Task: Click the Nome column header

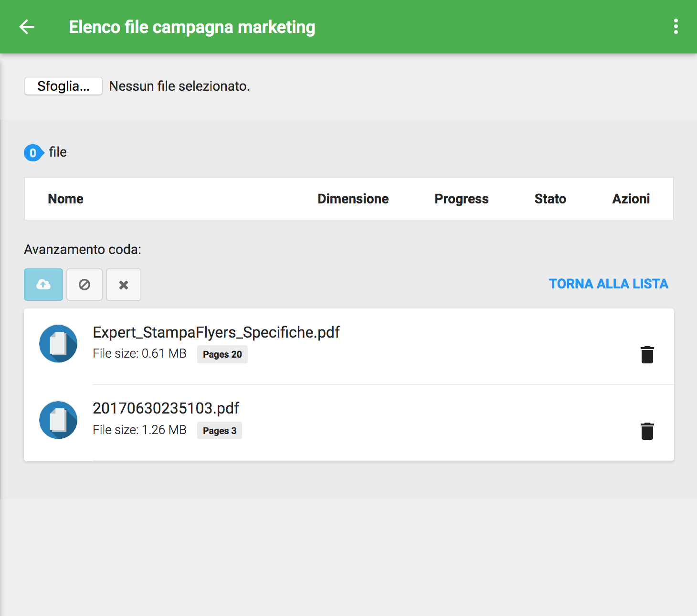Action: click(66, 199)
